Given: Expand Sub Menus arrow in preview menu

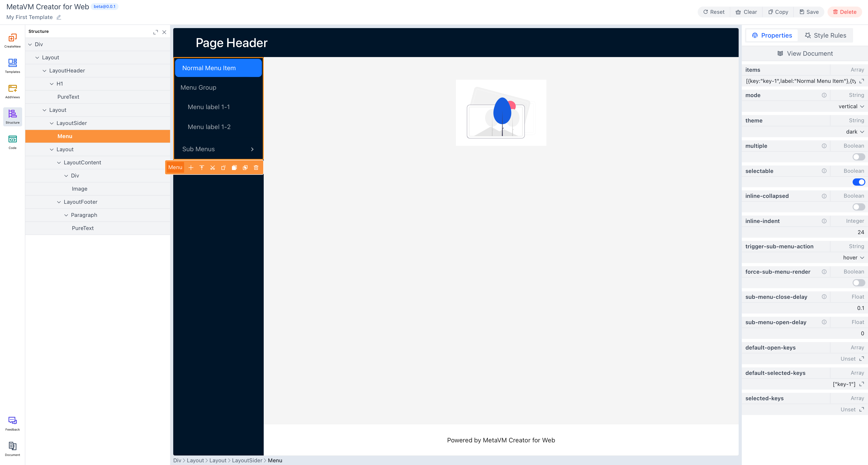Looking at the screenshot, I should pyautogui.click(x=252, y=149).
